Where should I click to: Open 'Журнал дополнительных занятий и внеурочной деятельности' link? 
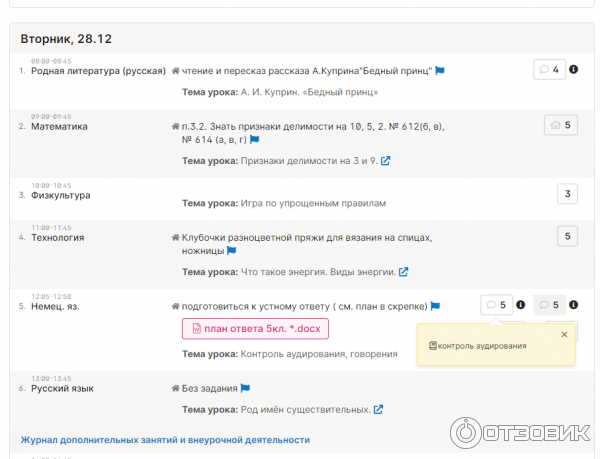pyautogui.click(x=165, y=440)
